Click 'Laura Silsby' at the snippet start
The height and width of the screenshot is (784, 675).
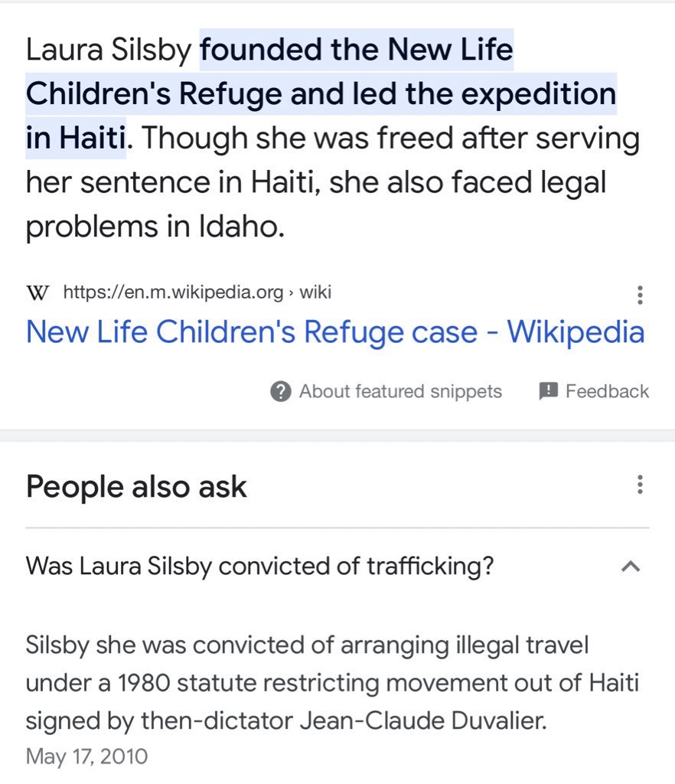109,51
